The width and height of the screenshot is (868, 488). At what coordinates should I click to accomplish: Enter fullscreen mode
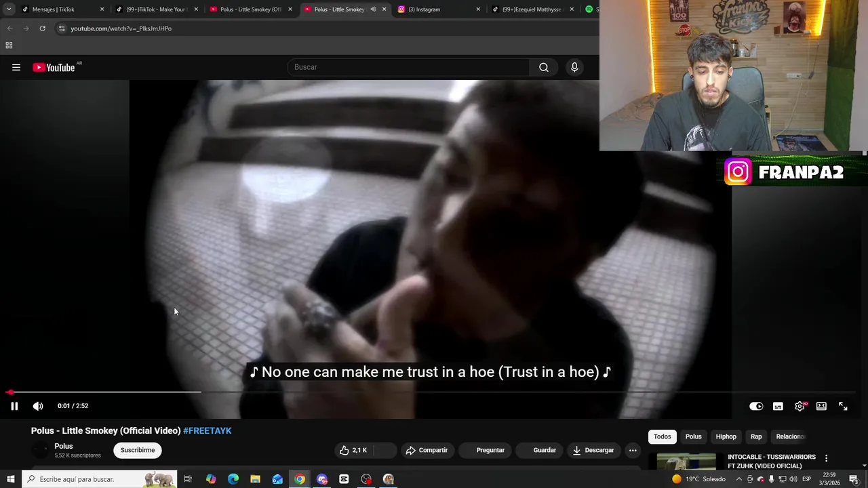tap(843, 406)
